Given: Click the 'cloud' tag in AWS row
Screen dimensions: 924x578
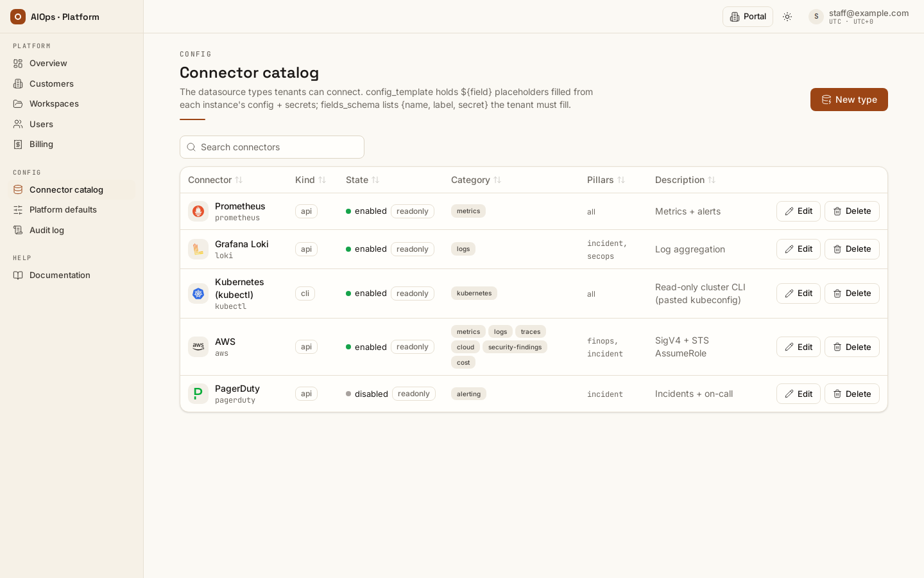Looking at the screenshot, I should click(465, 347).
